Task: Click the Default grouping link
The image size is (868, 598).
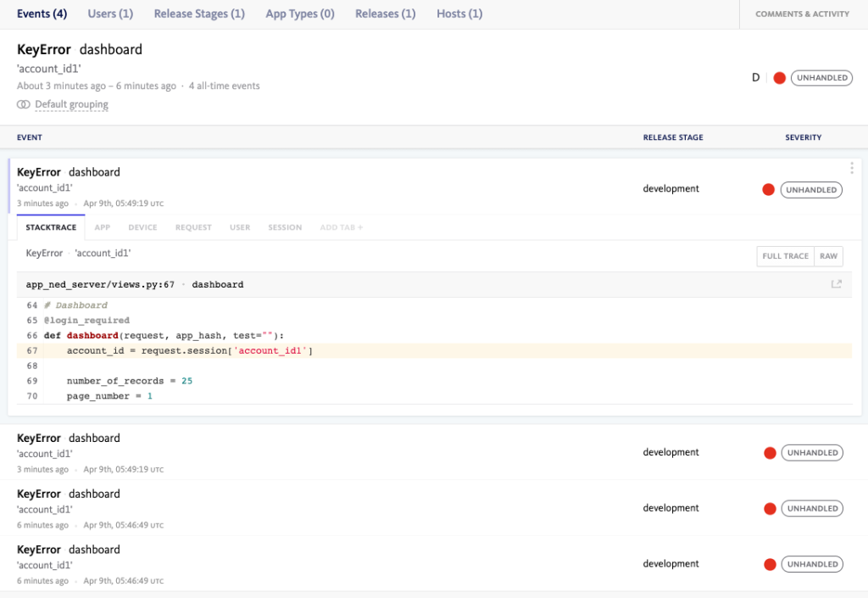Action: click(x=71, y=104)
